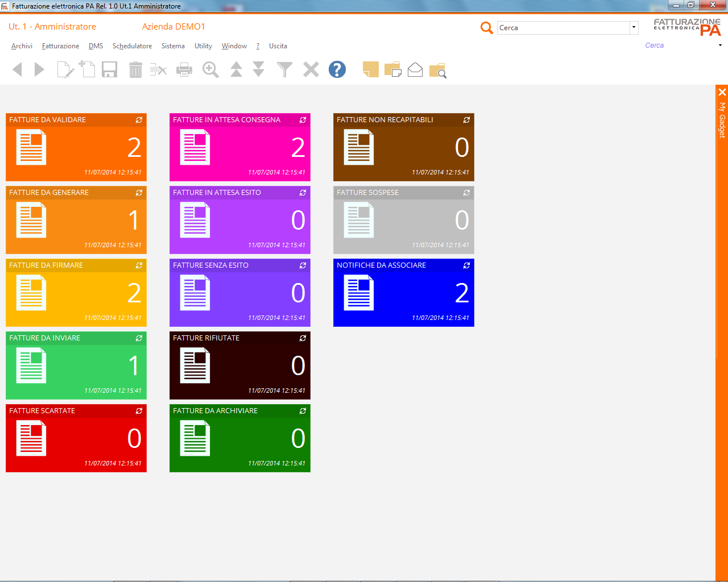Open Fatture da inviare count 1
Image resolution: width=728 pixels, height=582 pixels.
click(x=134, y=365)
